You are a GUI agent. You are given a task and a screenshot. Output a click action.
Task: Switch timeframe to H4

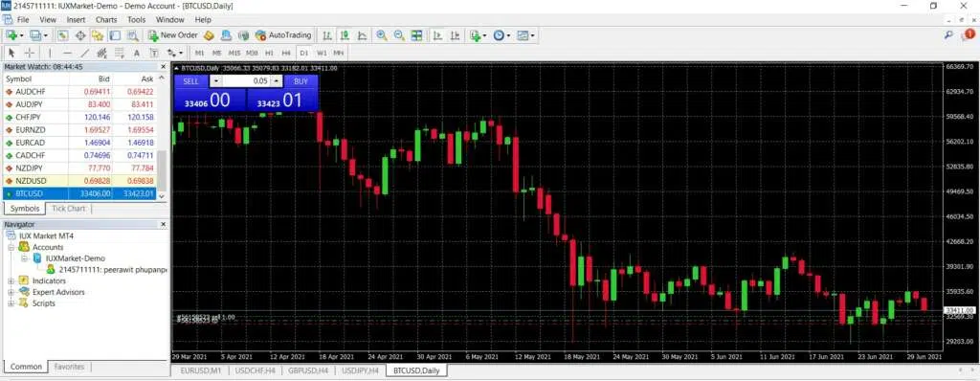coord(286,54)
